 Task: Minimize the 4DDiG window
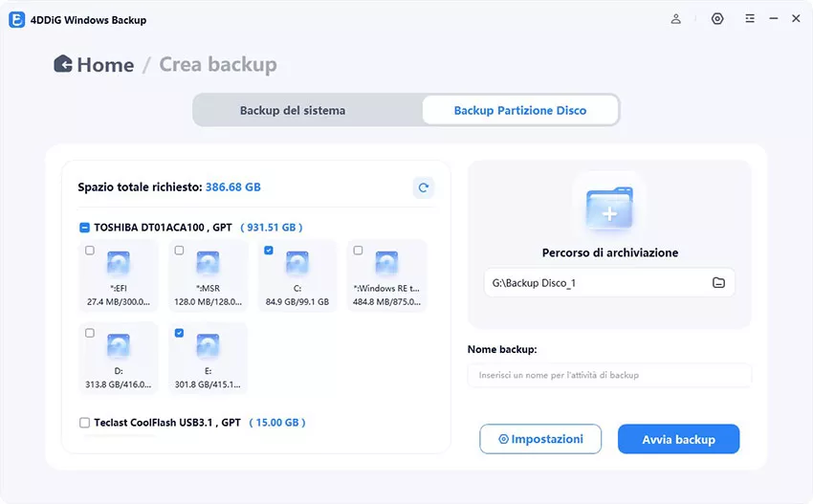(774, 19)
